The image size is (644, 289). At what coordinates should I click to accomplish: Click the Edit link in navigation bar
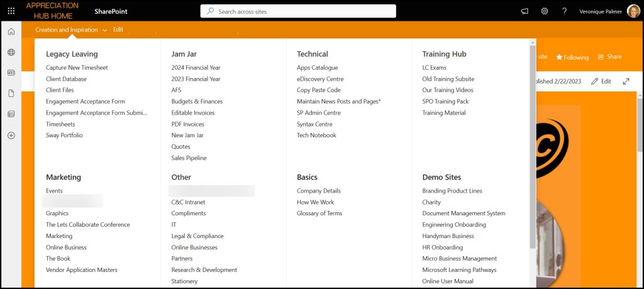click(118, 30)
